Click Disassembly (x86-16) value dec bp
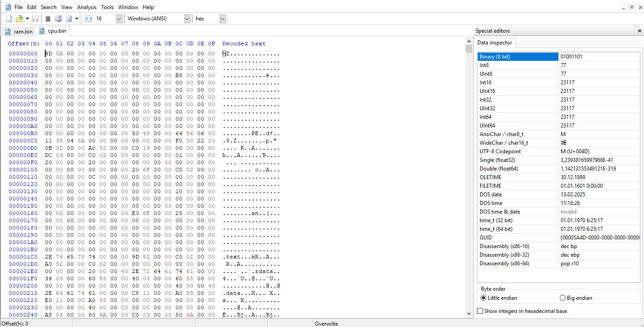 point(568,246)
